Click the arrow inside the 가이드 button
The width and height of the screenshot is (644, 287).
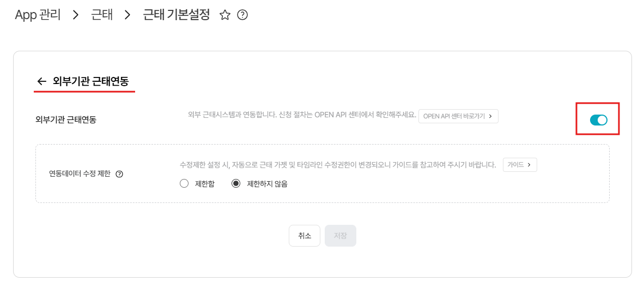click(529, 164)
